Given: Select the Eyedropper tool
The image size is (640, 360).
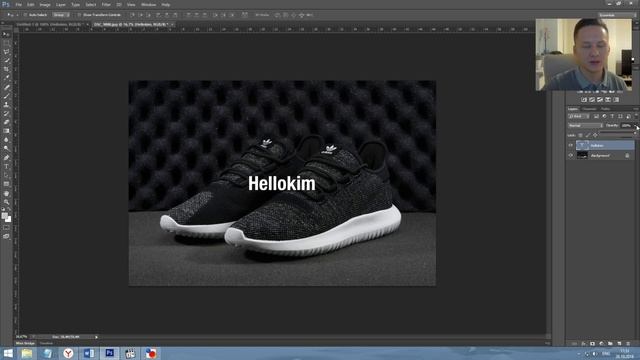Looking at the screenshot, I should (x=6, y=78).
